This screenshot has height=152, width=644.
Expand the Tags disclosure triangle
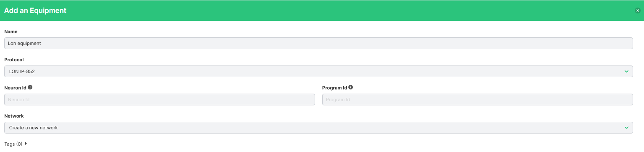[26, 144]
